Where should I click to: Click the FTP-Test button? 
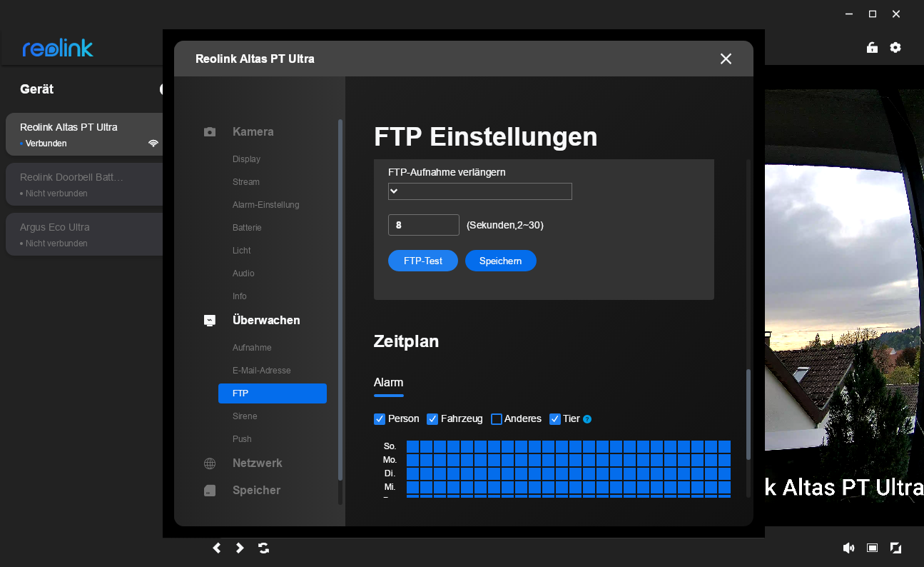click(423, 261)
